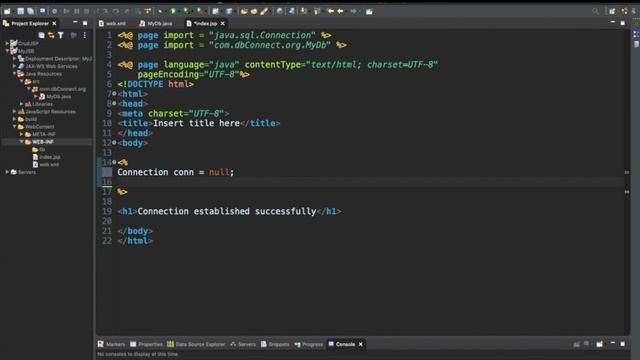Click the web browser globe toolbar icon
640x360 pixels.
(280, 11)
